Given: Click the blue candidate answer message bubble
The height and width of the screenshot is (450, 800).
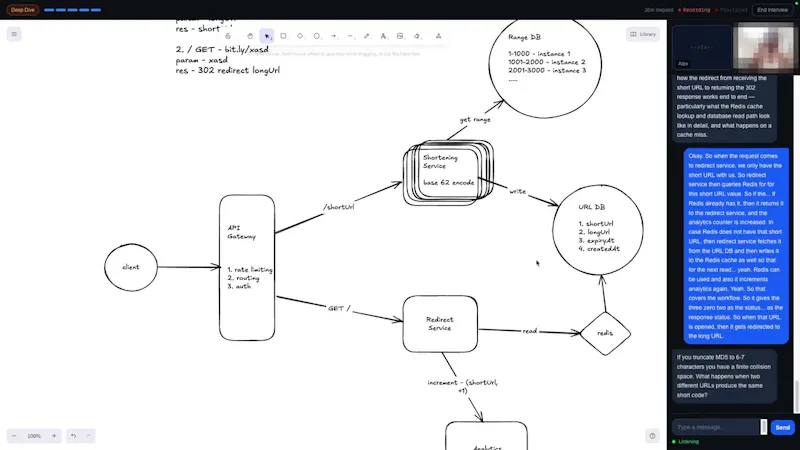Looking at the screenshot, I should pos(736,246).
